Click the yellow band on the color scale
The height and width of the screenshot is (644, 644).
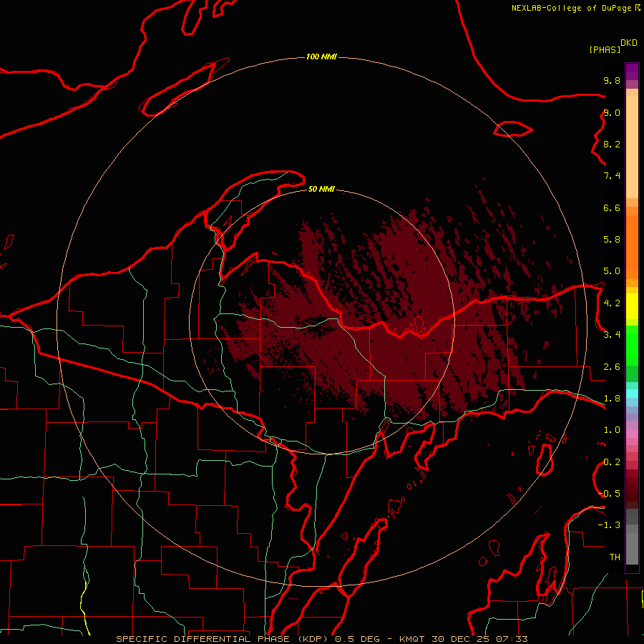(x=632, y=306)
